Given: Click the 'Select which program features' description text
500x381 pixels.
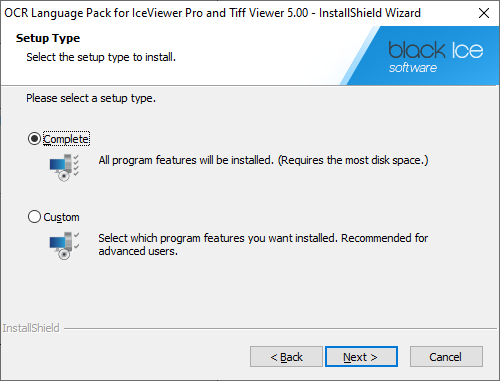Looking at the screenshot, I should [263, 245].
